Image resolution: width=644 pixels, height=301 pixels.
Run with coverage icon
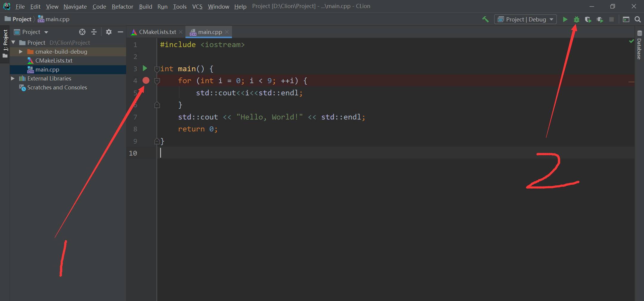[x=588, y=19]
